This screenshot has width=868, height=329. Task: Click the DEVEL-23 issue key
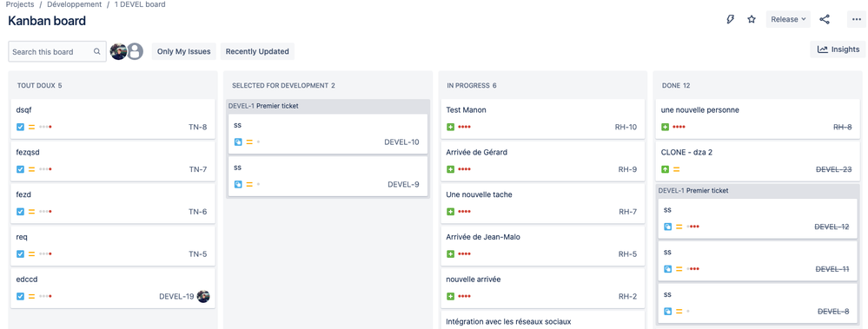click(833, 169)
